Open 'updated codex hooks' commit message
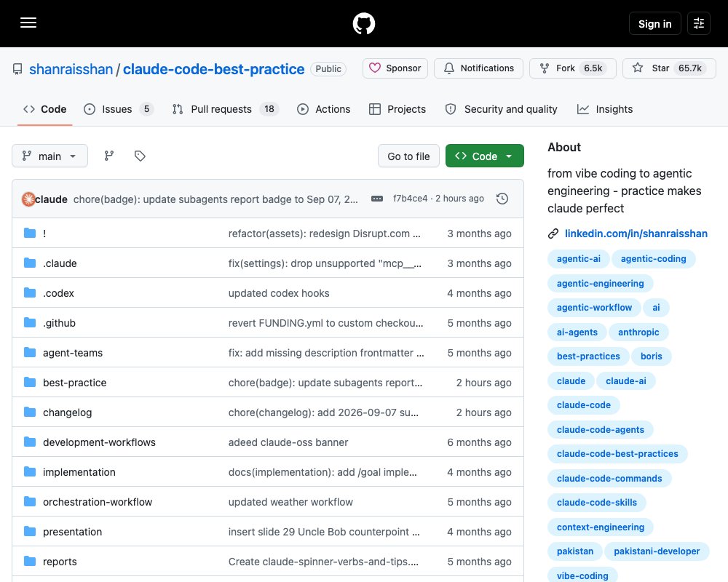This screenshot has width=728, height=582. (x=279, y=293)
